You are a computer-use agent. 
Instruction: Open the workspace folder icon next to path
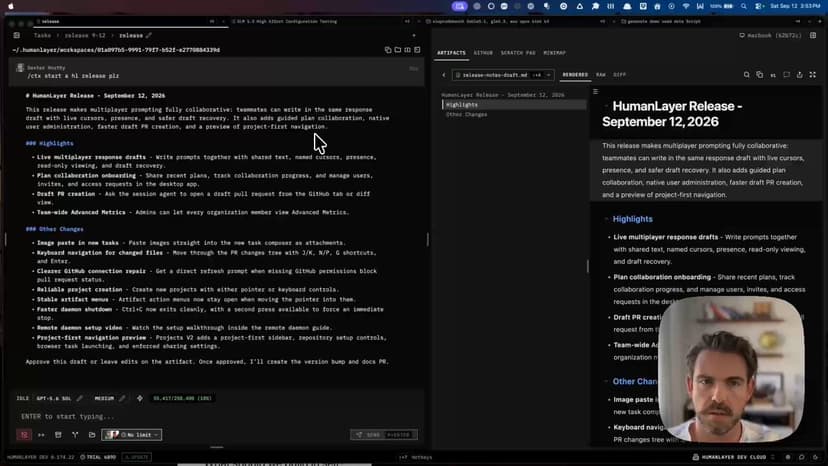point(398,50)
